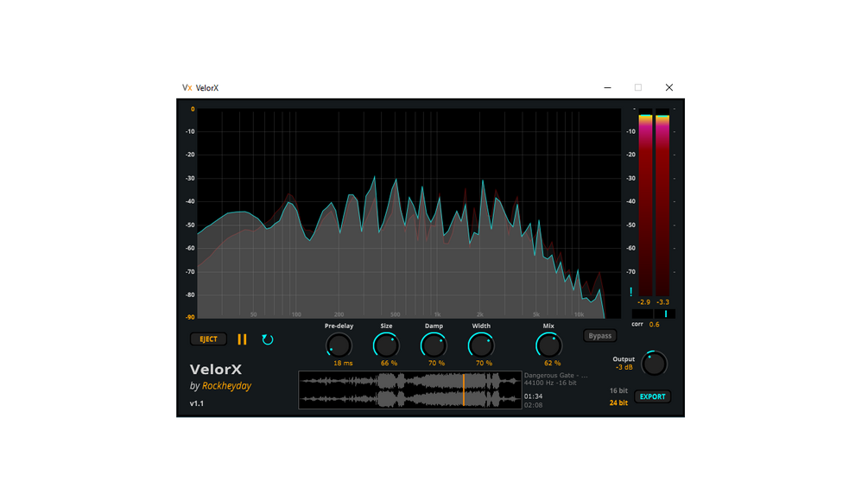Click the 70 % damp value
Screen dimensions: 868x488
(x=437, y=363)
